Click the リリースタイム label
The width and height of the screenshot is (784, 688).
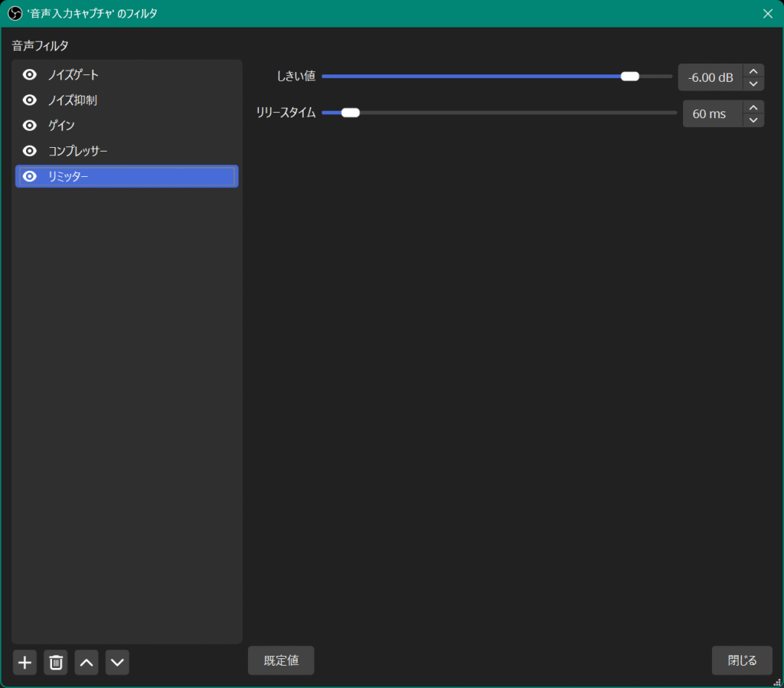[286, 113]
